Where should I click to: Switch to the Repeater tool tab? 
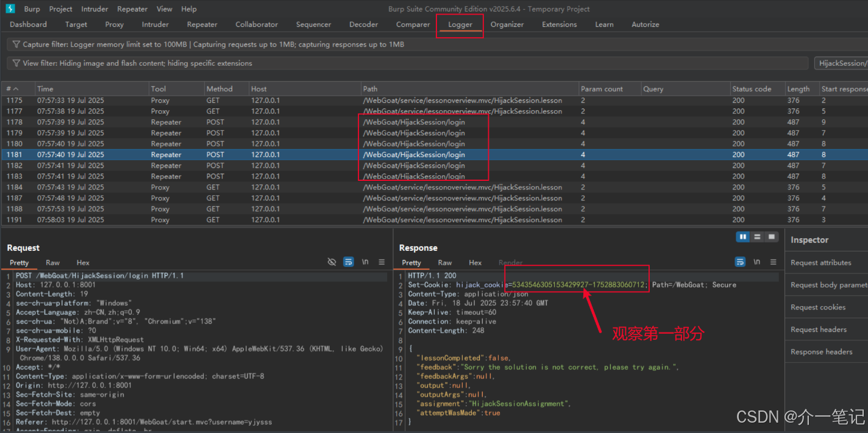click(x=202, y=24)
